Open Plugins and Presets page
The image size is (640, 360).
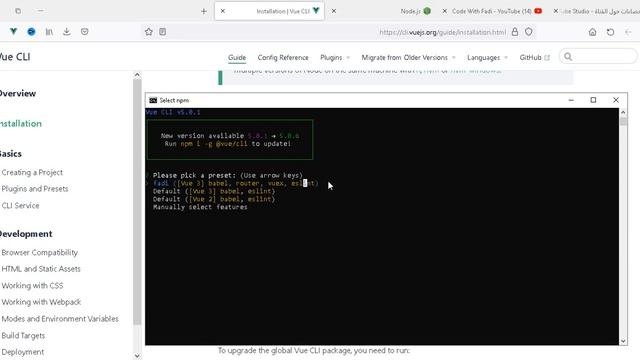[35, 189]
